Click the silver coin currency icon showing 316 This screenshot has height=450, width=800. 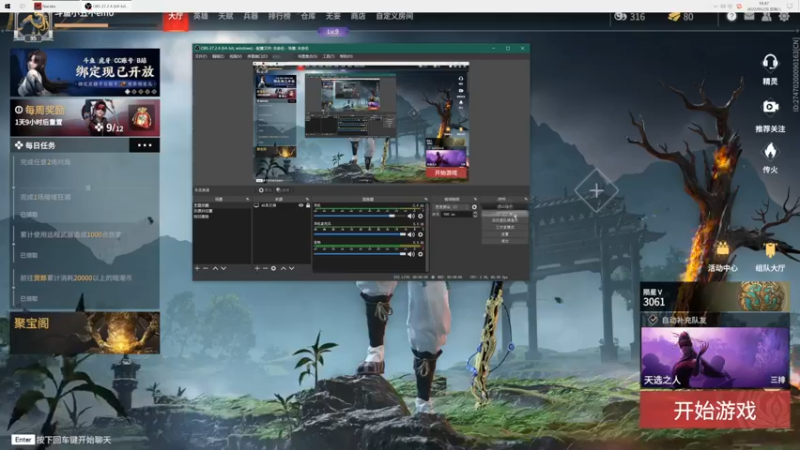tap(620, 16)
